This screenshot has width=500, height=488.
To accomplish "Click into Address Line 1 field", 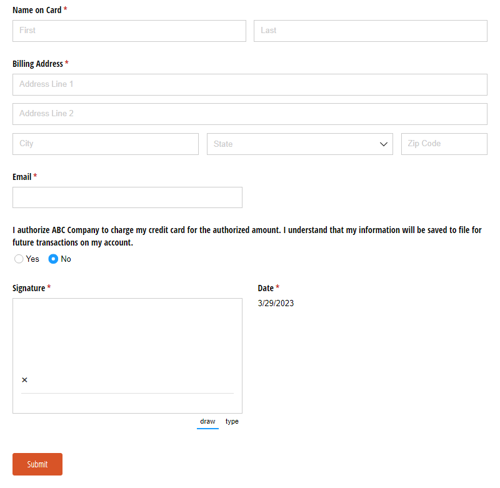I will [250, 85].
